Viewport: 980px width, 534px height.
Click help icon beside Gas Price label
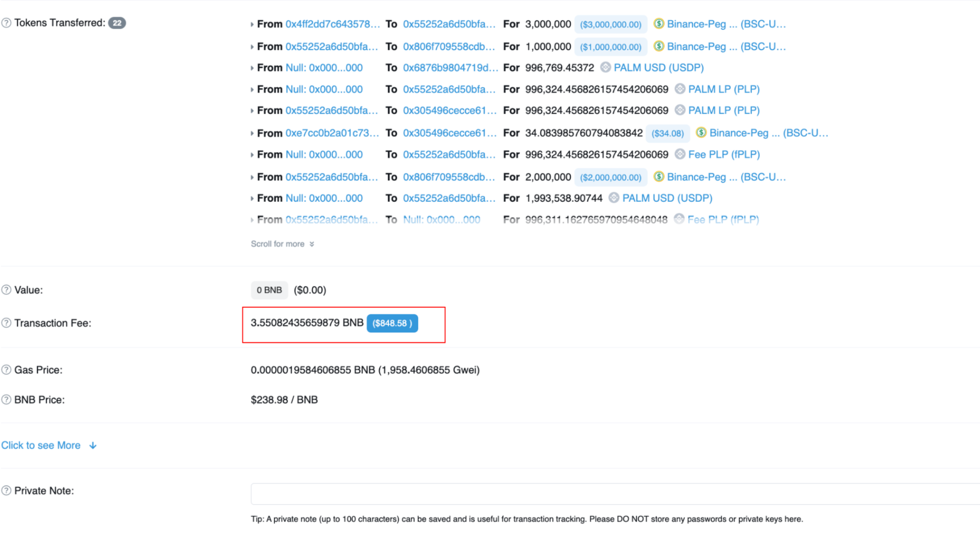(6, 370)
